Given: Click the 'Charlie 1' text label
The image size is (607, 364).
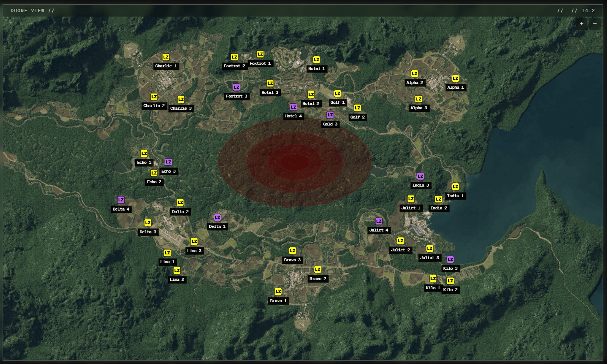Looking at the screenshot, I should 166,66.
